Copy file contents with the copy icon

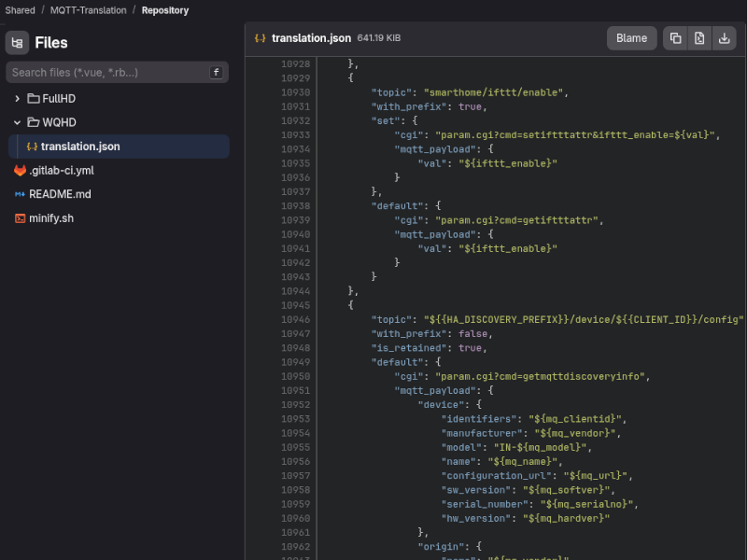pyautogui.click(x=675, y=38)
